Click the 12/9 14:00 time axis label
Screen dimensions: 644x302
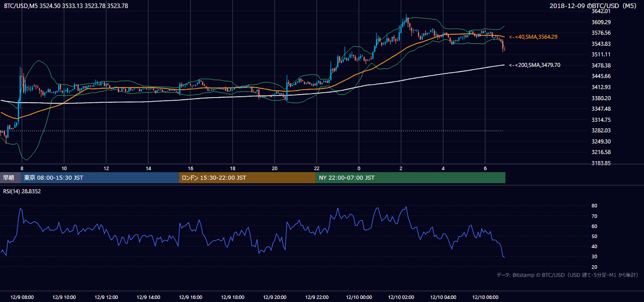pyautogui.click(x=148, y=297)
